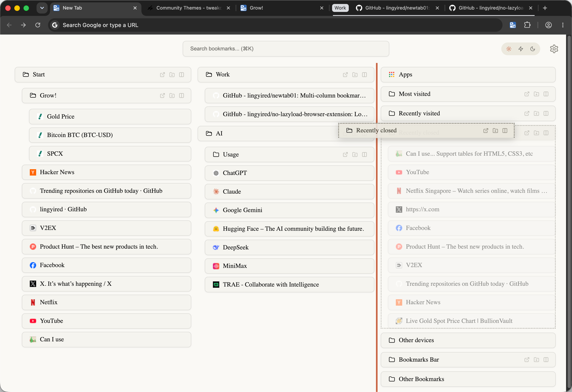Screen dimensions: 572x392
Task: Switch to the Grow! browser tab
Action: [x=282, y=8]
